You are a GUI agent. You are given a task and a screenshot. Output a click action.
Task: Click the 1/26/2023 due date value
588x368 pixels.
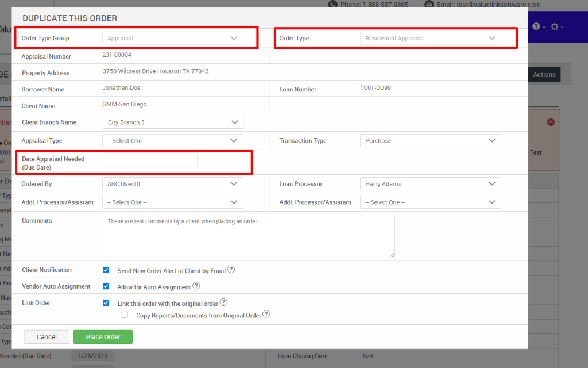[x=92, y=355]
